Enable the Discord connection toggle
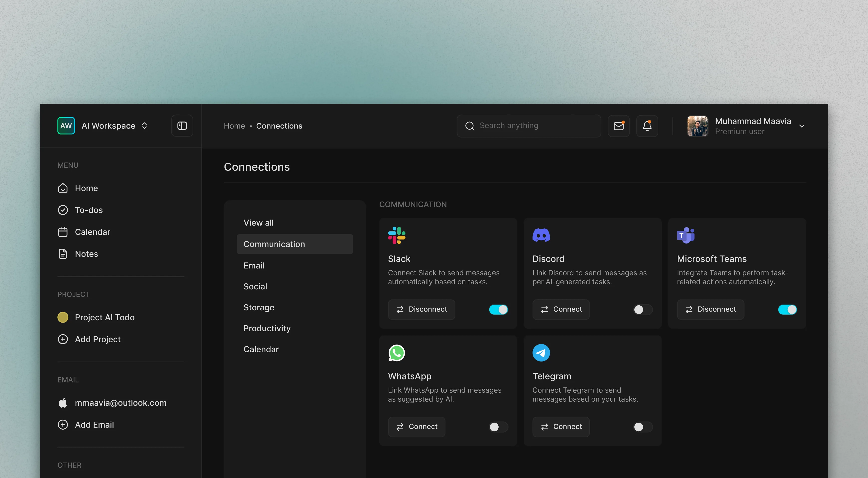The height and width of the screenshot is (478, 868). coord(643,309)
